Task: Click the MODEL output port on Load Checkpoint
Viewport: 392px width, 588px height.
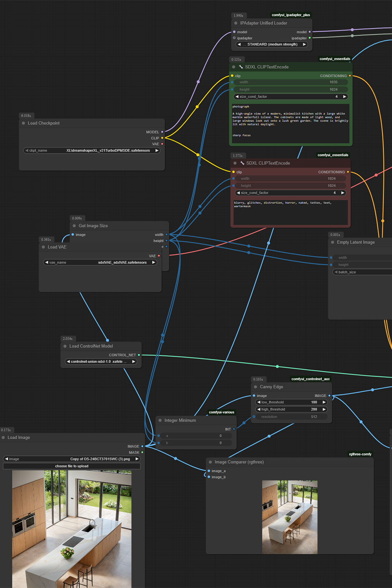Action: tap(162, 132)
